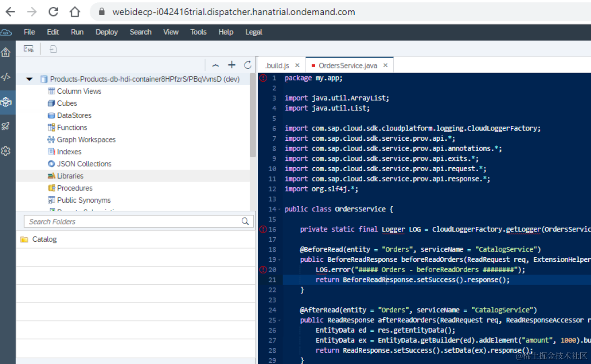Open the Search menu
Viewport: 591px width, 364px height.
(x=141, y=32)
